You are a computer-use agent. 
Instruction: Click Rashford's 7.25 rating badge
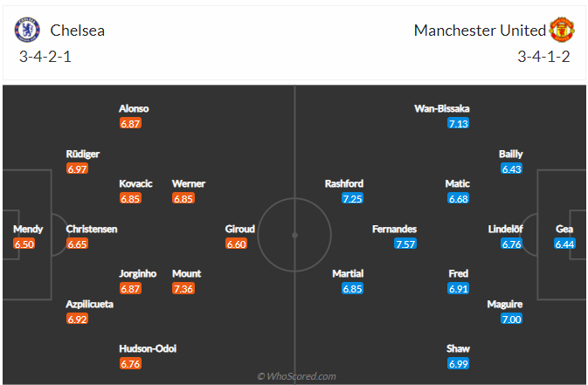click(x=352, y=199)
